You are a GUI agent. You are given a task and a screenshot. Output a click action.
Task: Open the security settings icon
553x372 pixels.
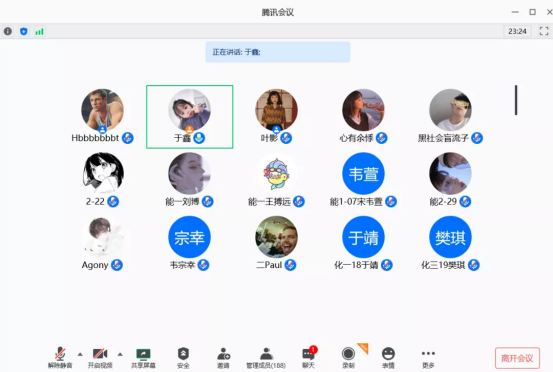[183, 358]
